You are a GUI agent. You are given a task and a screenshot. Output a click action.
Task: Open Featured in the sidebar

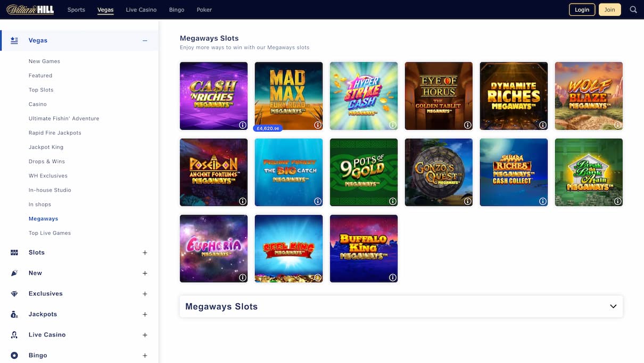pos(40,76)
